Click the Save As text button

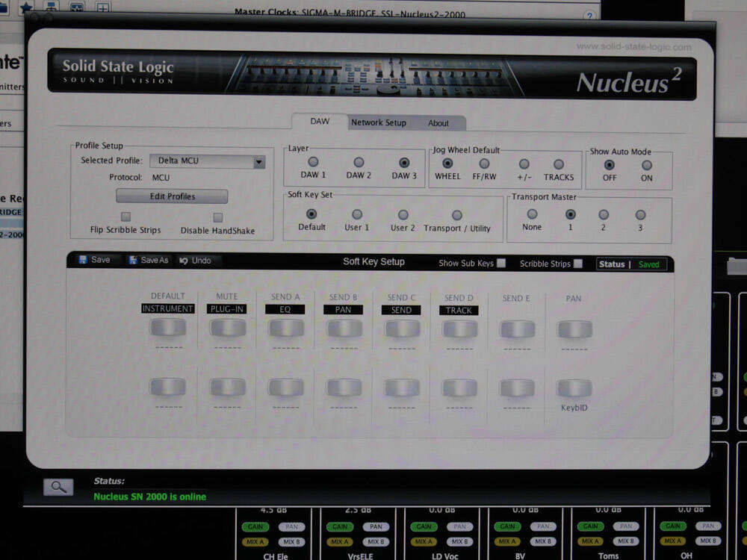pos(155,260)
